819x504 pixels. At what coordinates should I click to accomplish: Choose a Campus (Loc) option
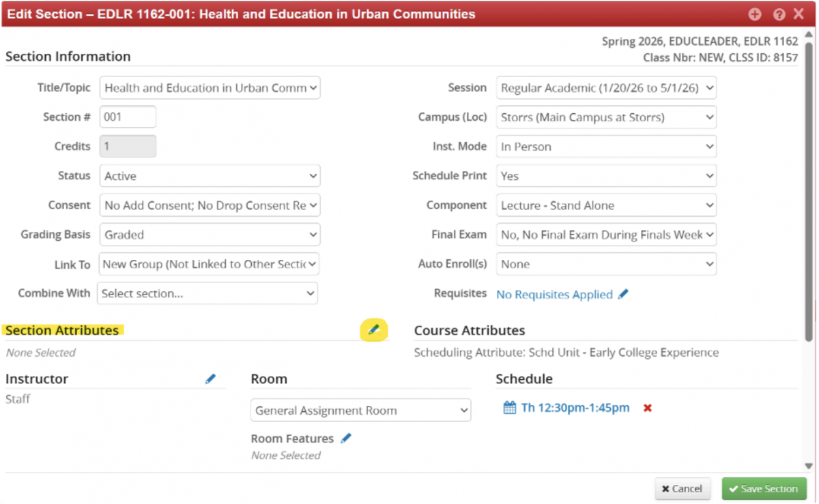(x=606, y=117)
